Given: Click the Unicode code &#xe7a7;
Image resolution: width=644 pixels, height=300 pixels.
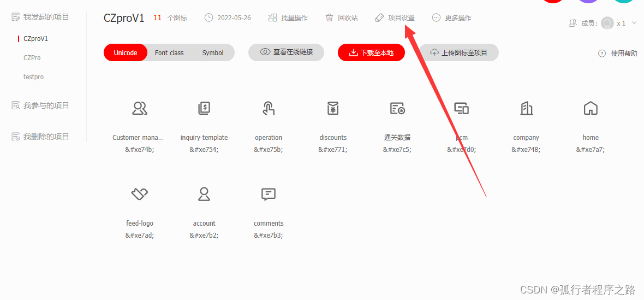Looking at the screenshot, I should tap(591, 150).
